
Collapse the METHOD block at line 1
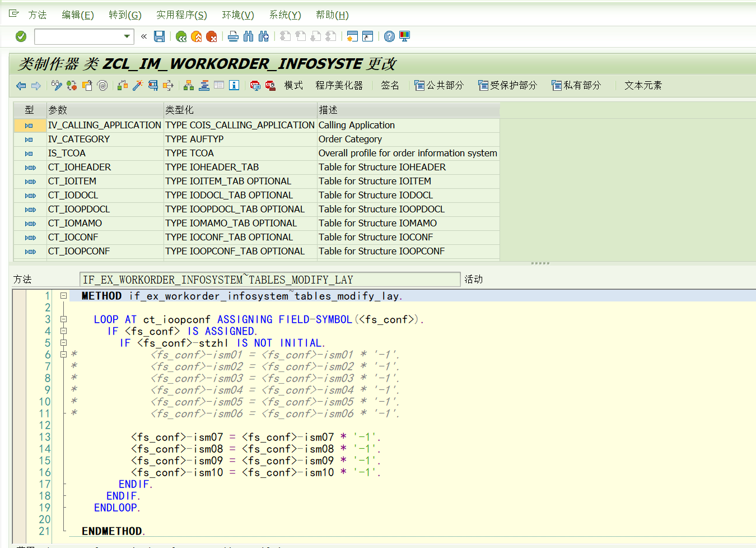[x=64, y=295]
